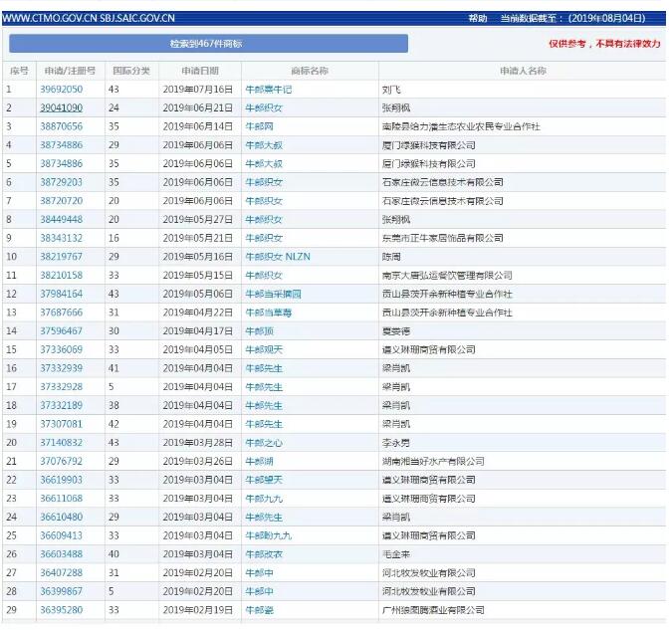
Task: Select applicant 湖南湘当好水产有限公司
Action: (x=433, y=461)
